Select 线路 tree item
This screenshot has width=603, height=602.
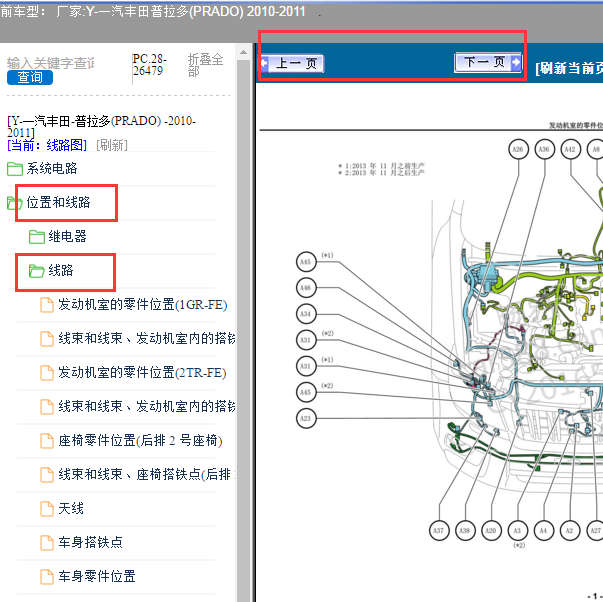click(x=61, y=270)
